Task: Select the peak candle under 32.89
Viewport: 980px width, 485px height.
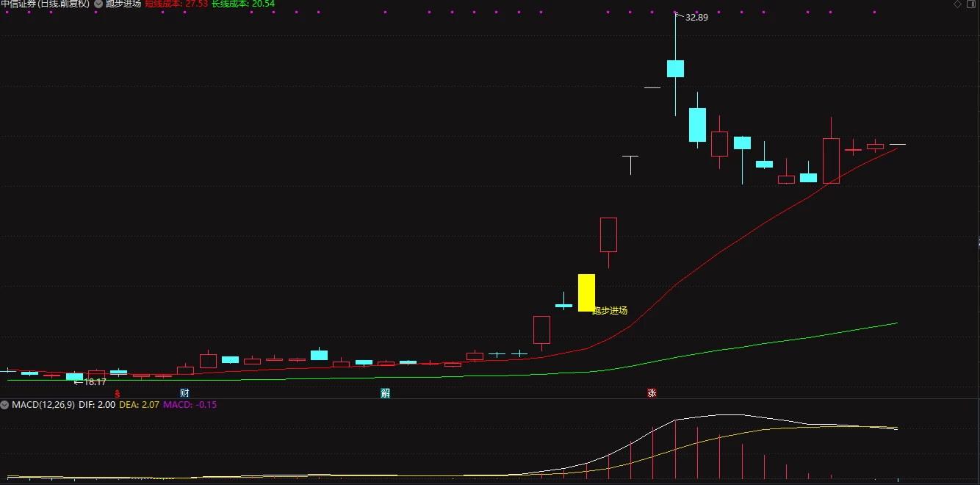Action: click(x=675, y=68)
